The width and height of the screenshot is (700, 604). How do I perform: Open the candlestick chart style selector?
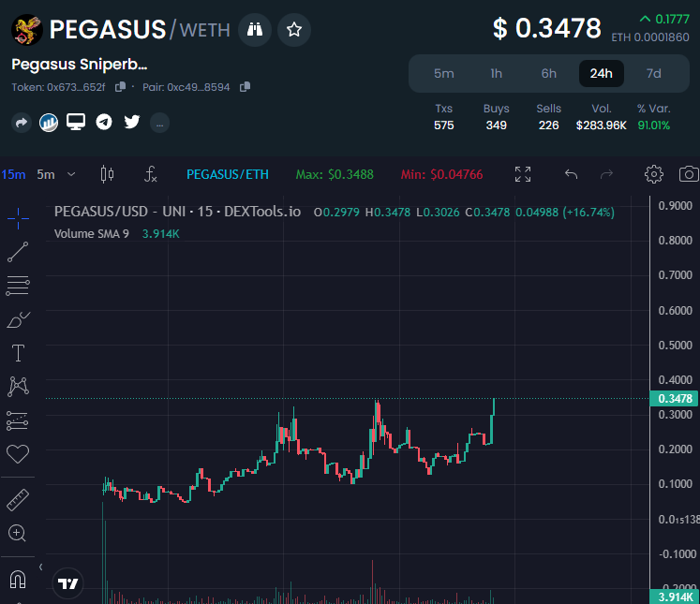coord(107,174)
